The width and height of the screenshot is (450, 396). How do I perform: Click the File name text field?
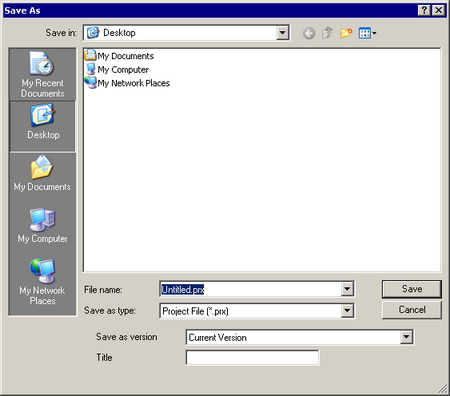[251, 289]
